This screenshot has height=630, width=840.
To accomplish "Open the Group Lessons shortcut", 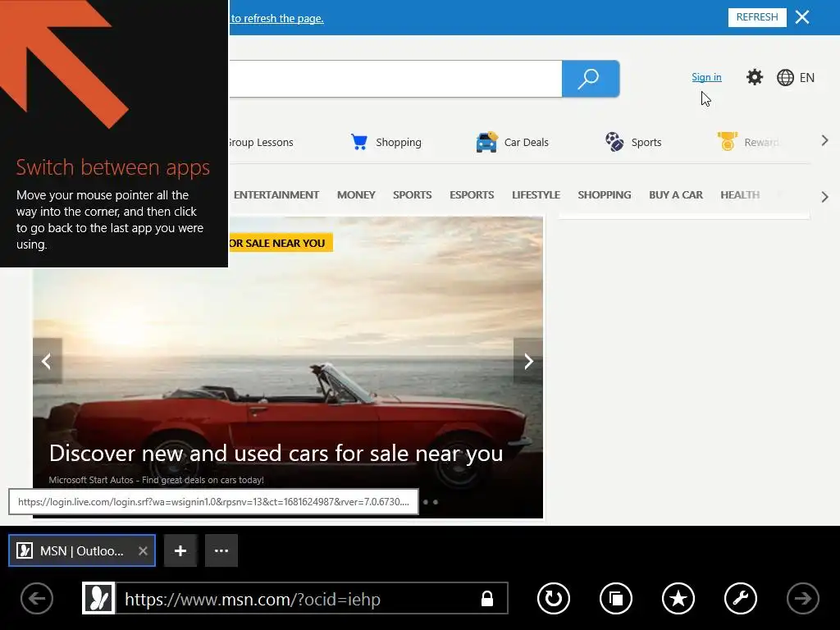I will coord(261,143).
